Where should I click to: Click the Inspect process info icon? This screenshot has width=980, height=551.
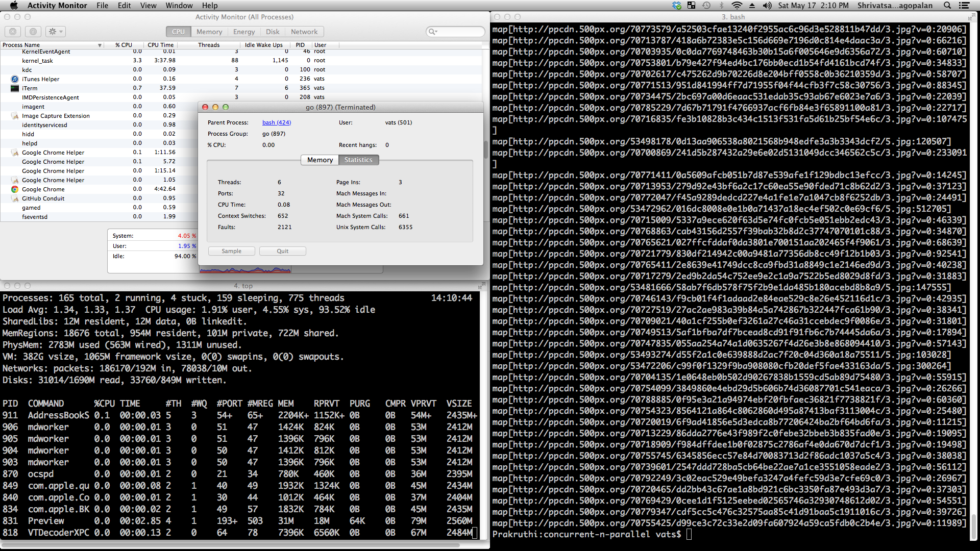pos(33,32)
